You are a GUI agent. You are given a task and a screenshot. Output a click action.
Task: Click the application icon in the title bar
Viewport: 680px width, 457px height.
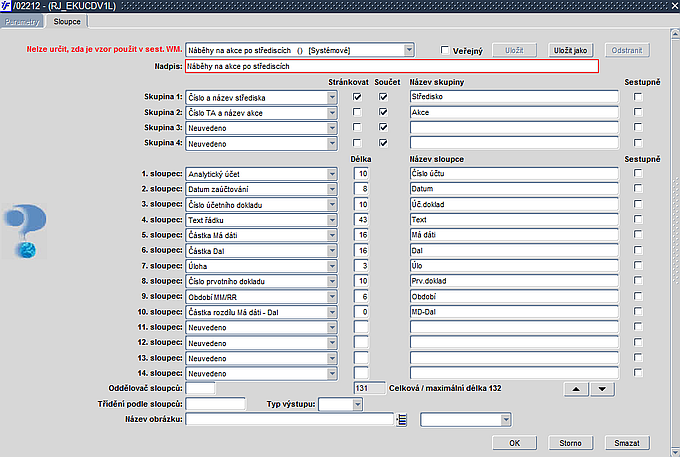pos(6,6)
